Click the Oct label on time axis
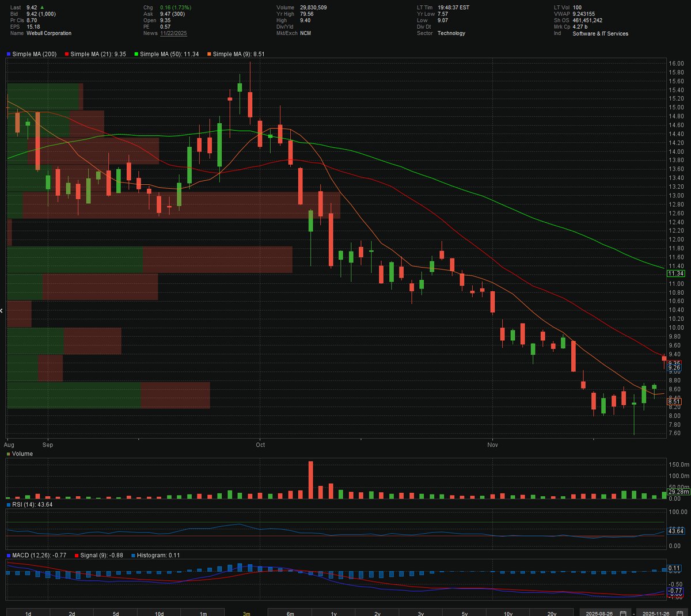The height and width of the screenshot is (616, 691). click(x=260, y=444)
